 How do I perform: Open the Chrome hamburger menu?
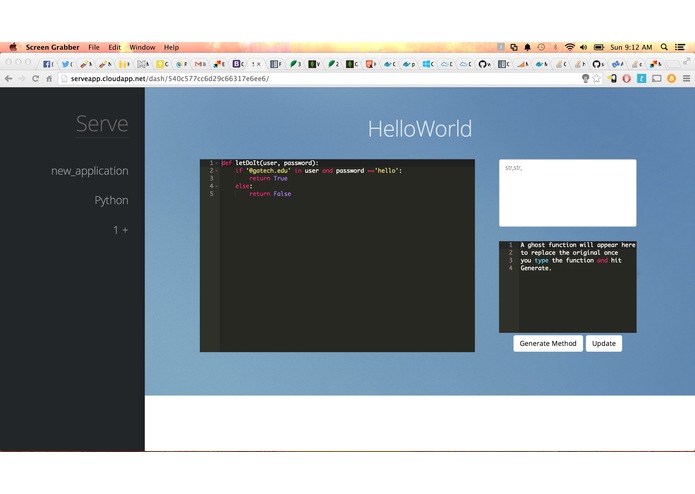[686, 78]
